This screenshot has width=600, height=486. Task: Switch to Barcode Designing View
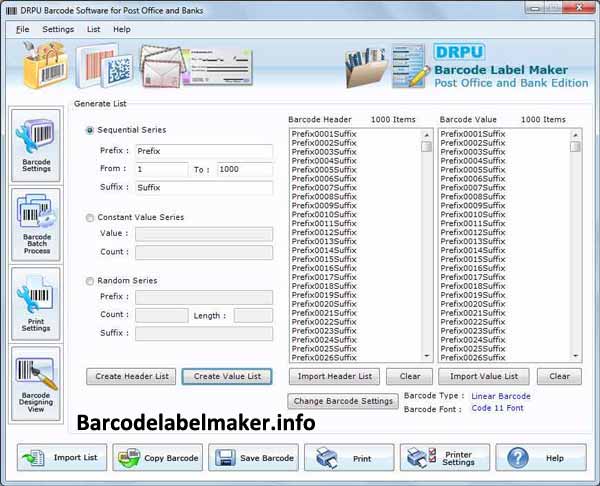coord(36,384)
